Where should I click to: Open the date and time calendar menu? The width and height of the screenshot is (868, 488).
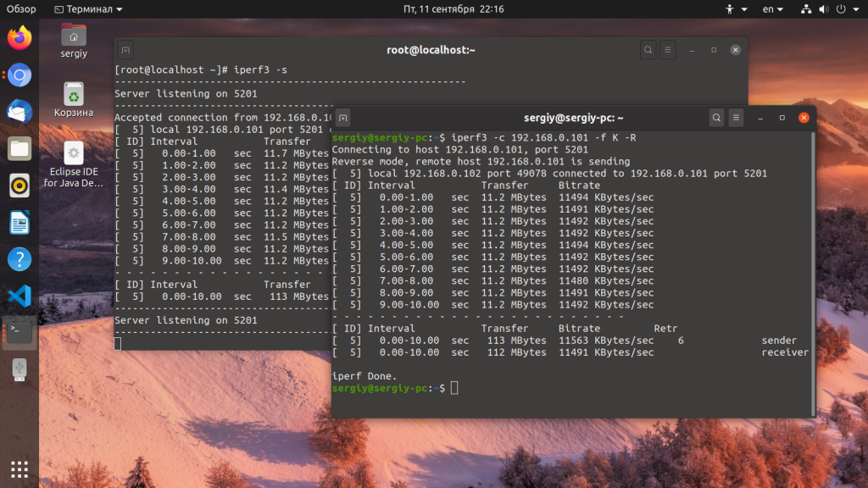click(453, 9)
